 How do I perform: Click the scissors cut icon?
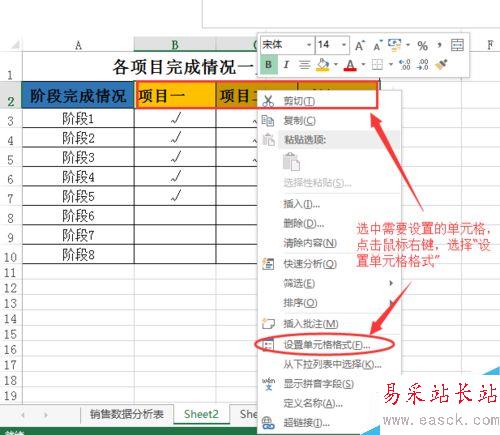click(268, 101)
